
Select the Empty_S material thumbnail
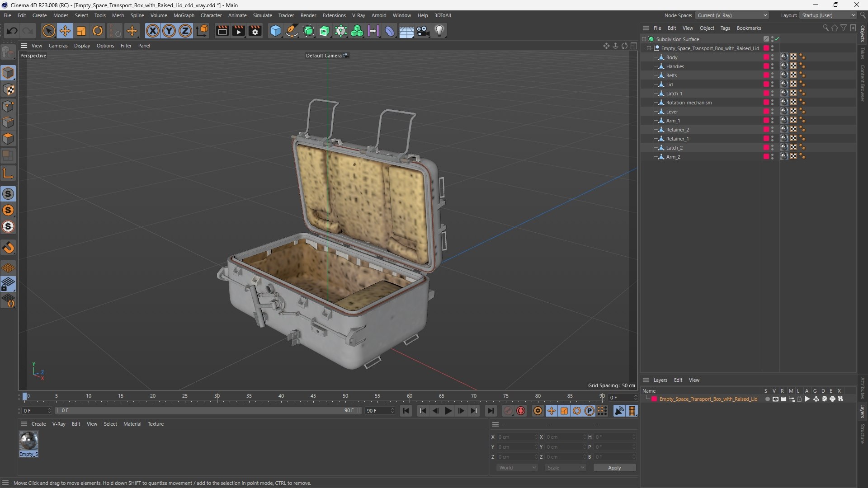28,441
